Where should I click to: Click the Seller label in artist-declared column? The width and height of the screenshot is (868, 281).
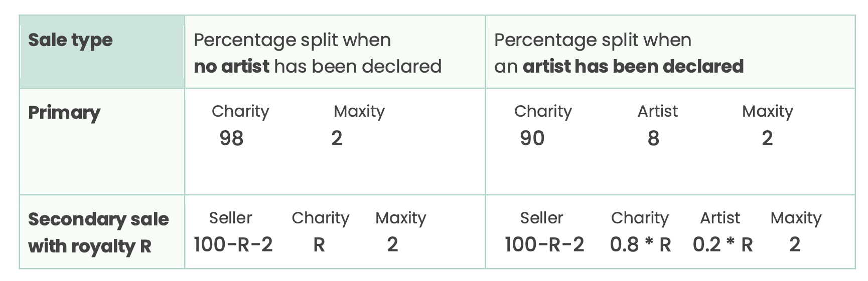coord(541,218)
